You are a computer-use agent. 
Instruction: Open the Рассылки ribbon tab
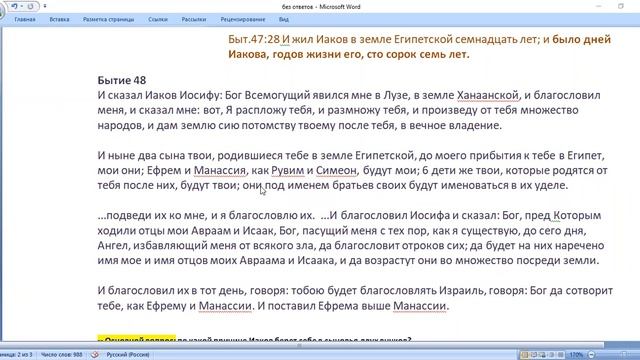pyautogui.click(x=194, y=19)
